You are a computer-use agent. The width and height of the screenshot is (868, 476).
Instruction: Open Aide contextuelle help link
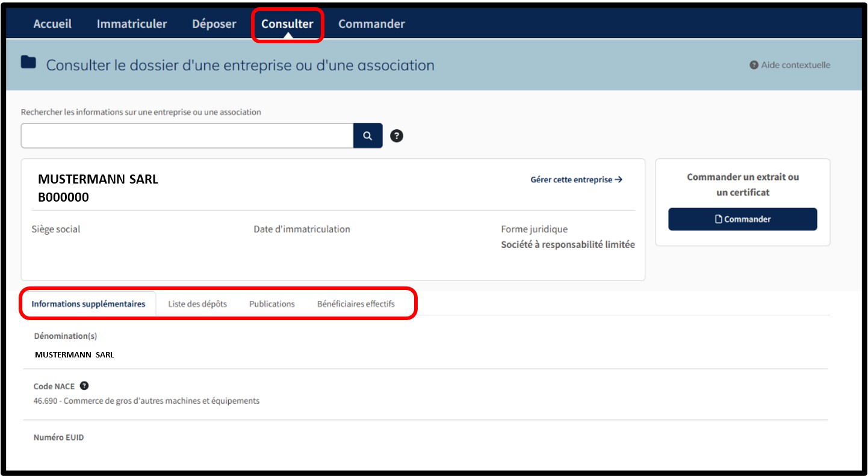pos(790,65)
